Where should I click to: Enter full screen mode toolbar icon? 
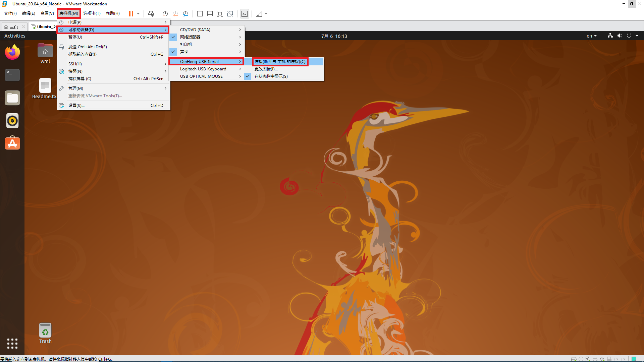coord(220,14)
